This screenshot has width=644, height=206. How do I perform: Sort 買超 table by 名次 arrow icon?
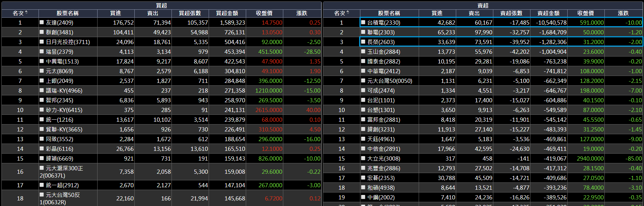click(x=26, y=13)
